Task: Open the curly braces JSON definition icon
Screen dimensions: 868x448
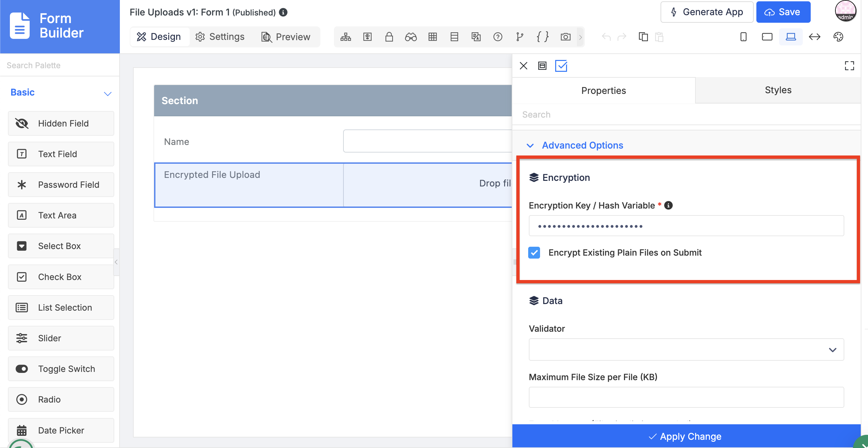Action: pos(543,37)
